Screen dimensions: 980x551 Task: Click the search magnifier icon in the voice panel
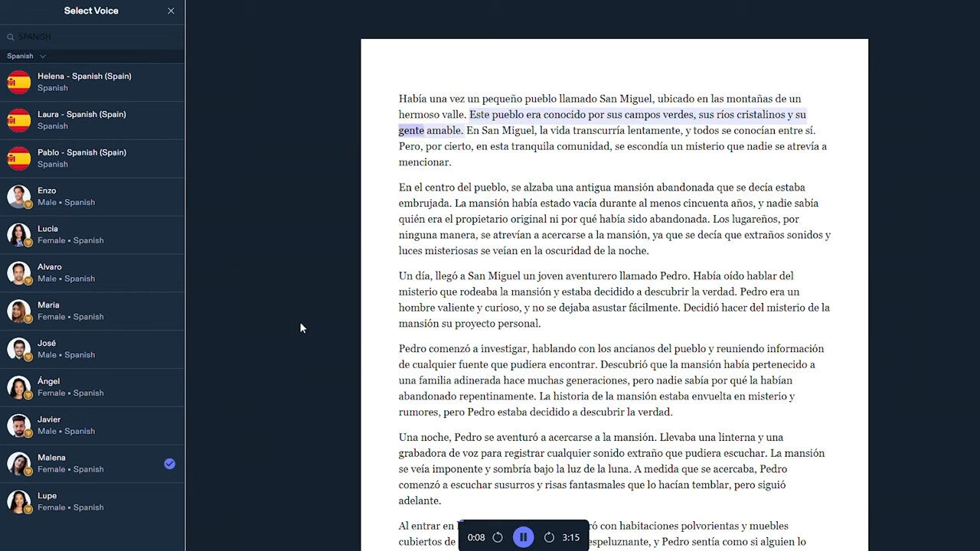click(x=10, y=36)
